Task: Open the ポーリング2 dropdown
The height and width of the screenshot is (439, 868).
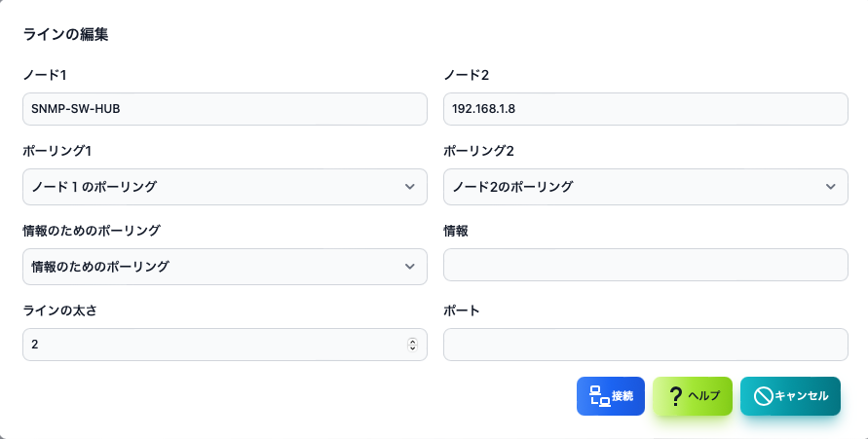Action: click(646, 187)
